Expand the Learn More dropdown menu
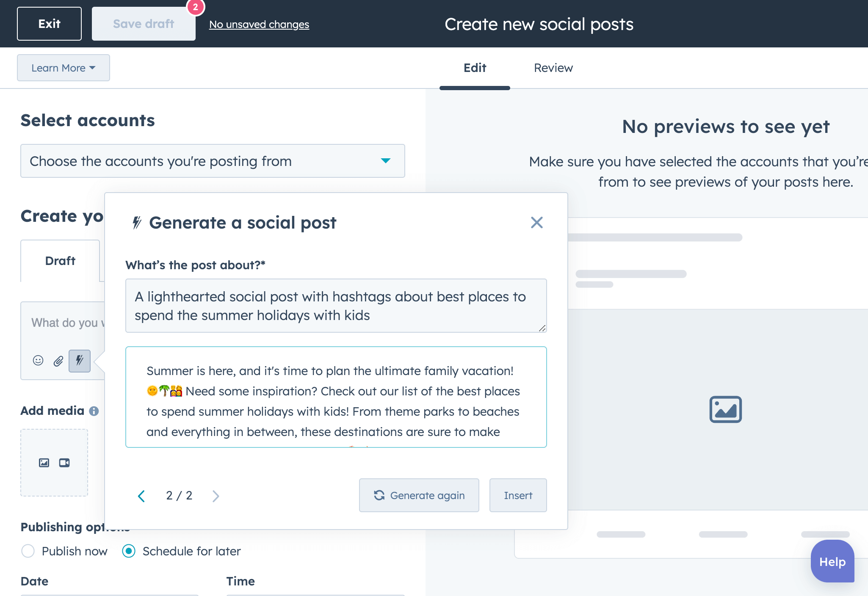The image size is (868, 596). tap(64, 68)
